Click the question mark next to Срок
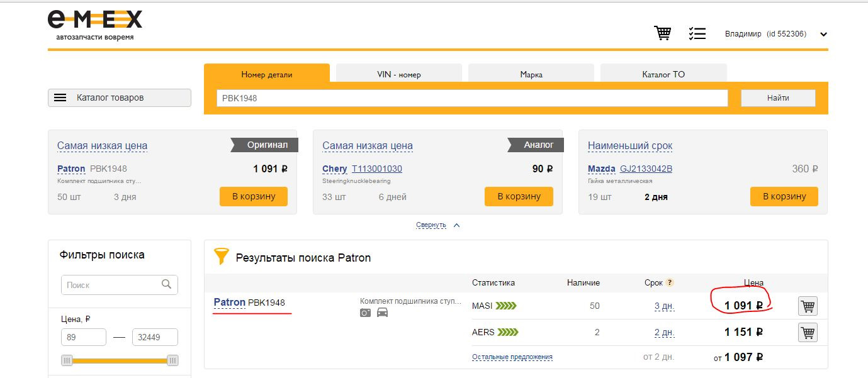Image resolution: width=868 pixels, height=378 pixels. coord(670,282)
